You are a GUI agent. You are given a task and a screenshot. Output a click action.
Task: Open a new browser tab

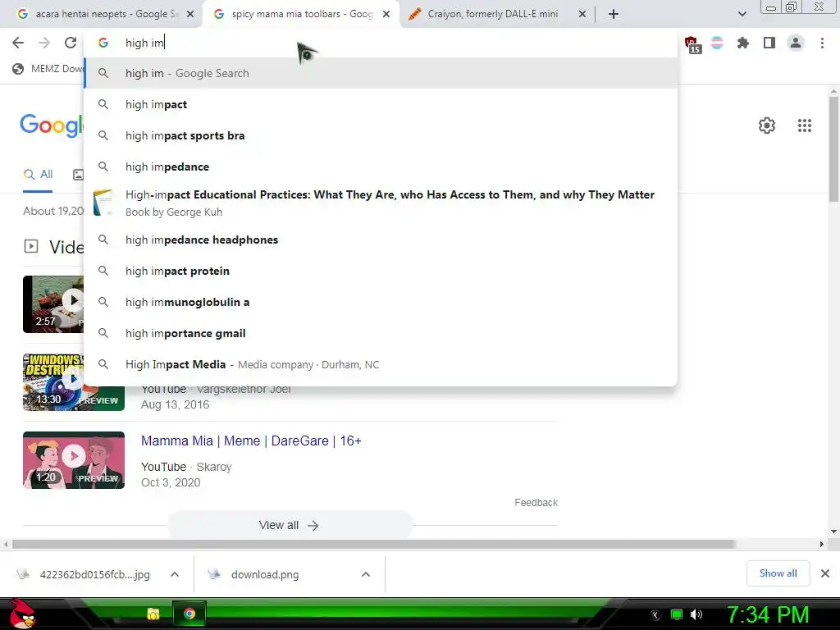pos(614,14)
